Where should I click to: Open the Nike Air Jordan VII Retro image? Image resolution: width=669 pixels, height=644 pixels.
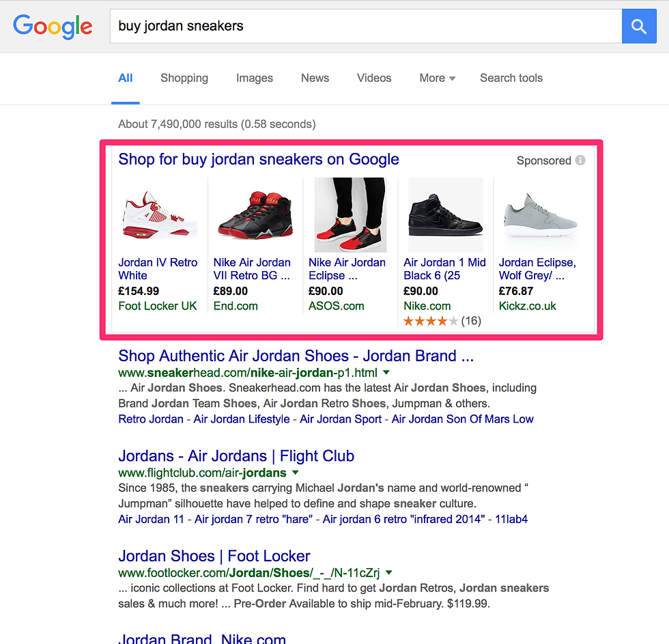click(255, 214)
